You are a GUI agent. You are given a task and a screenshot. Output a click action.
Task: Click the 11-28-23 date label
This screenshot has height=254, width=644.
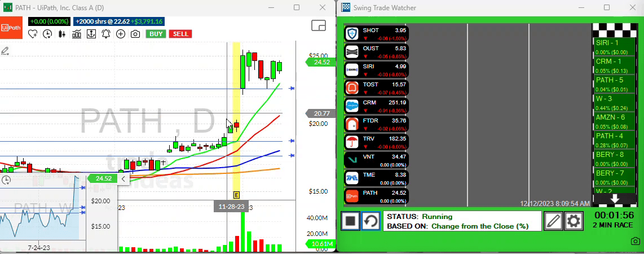pyautogui.click(x=232, y=207)
